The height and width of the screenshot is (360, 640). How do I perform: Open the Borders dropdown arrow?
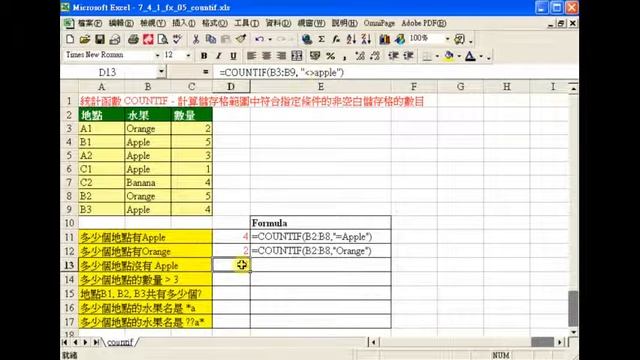437,56
